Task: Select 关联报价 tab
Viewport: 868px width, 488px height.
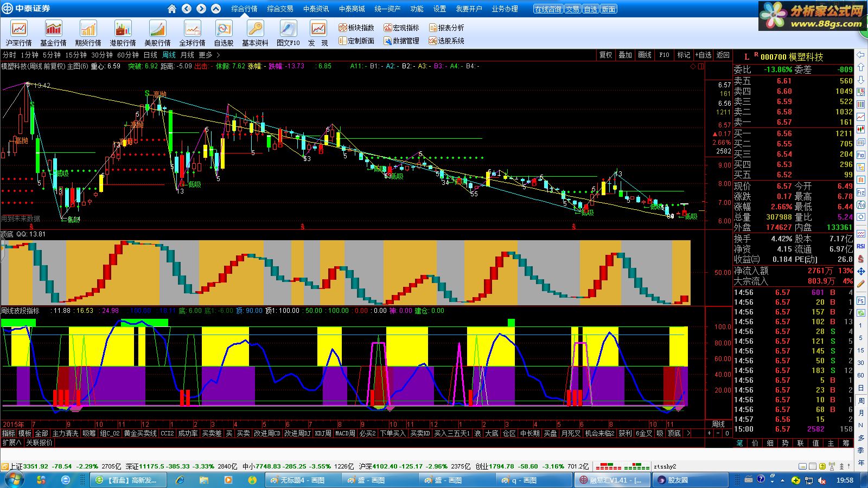Action: pos(40,442)
